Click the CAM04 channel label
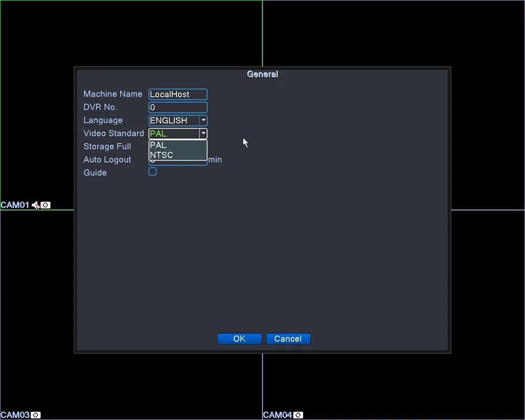The image size is (525, 420). pyautogui.click(x=278, y=415)
